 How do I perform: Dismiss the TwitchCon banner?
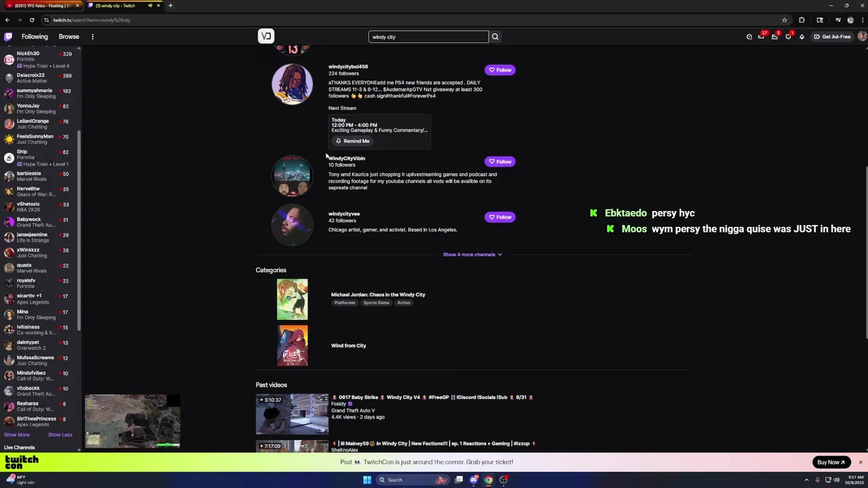click(861, 462)
